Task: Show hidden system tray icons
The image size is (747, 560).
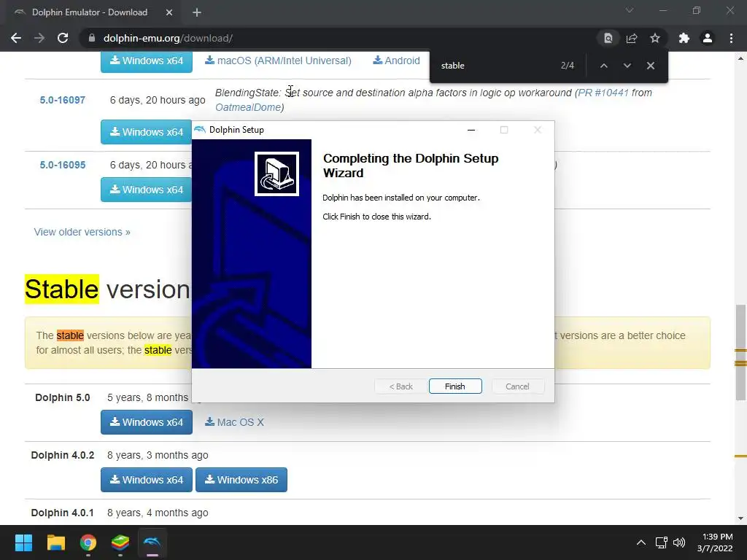Action: [641, 542]
